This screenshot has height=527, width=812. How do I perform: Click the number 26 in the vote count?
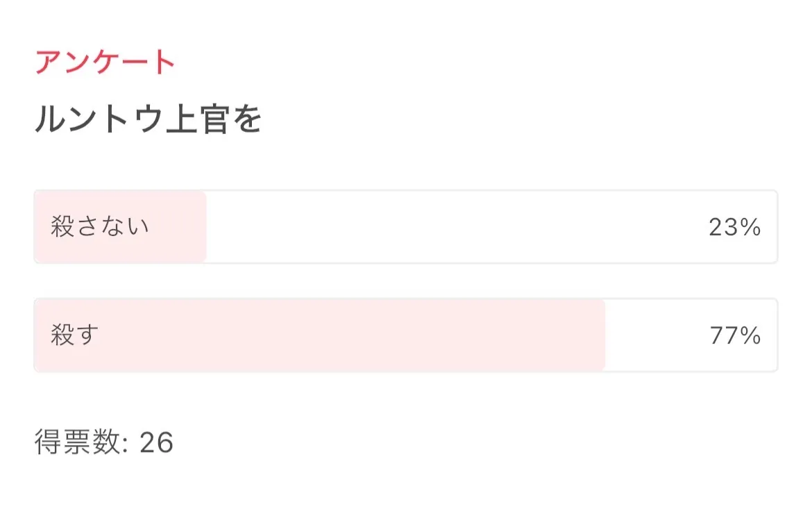tap(156, 442)
